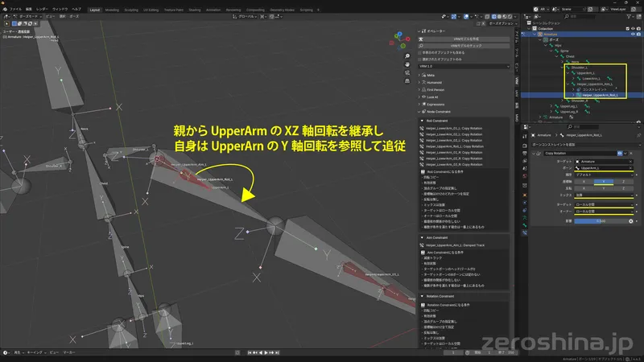Click the navigation axis gizmo

point(399,41)
